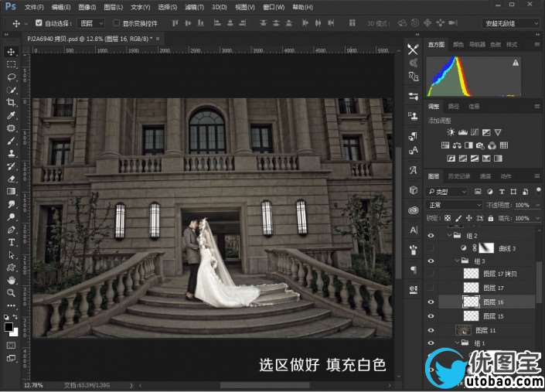Open the 文件(F) menu
The width and height of the screenshot is (545, 392).
pyautogui.click(x=34, y=7)
